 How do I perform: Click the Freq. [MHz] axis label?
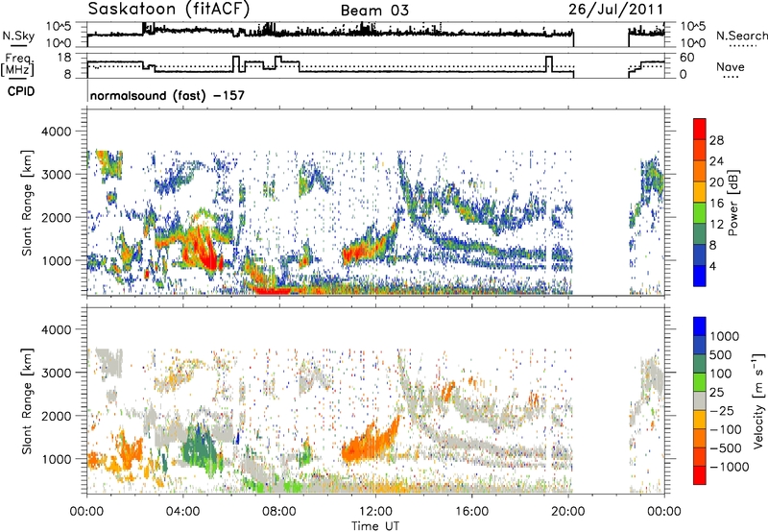point(17,65)
